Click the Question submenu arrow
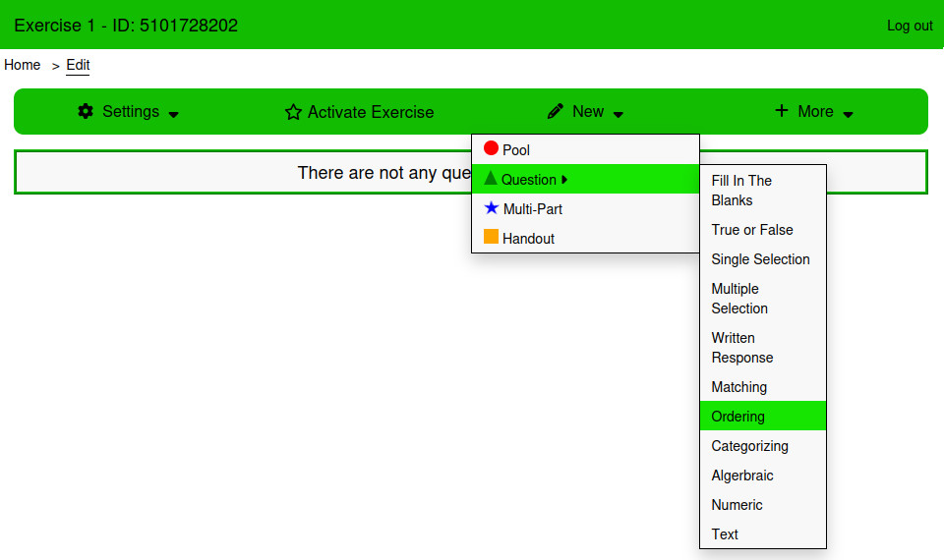Image resolution: width=944 pixels, height=560 pixels. tap(564, 180)
